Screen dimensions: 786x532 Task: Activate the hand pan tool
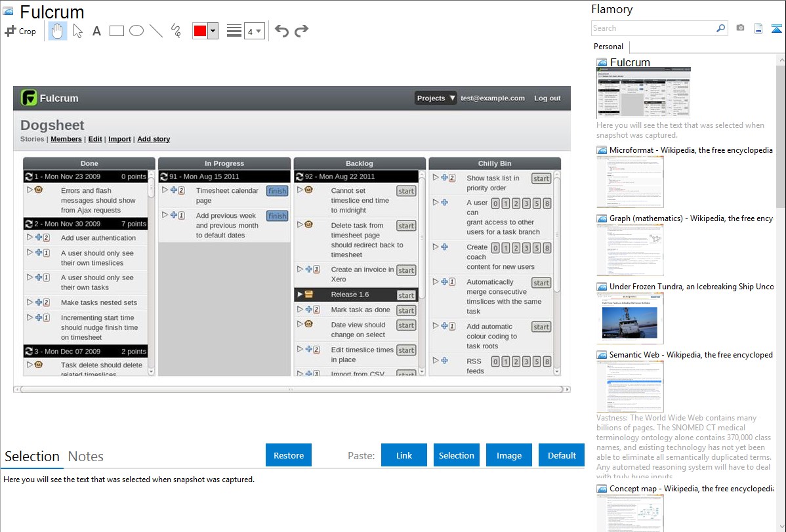(58, 31)
